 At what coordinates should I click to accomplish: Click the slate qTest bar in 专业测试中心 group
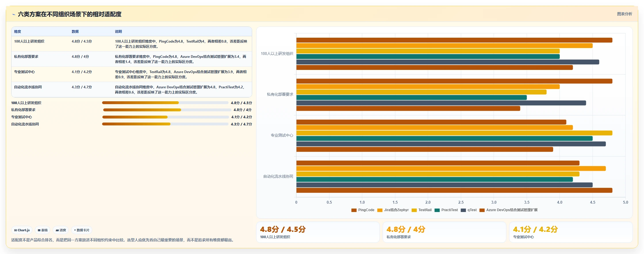[451, 144]
